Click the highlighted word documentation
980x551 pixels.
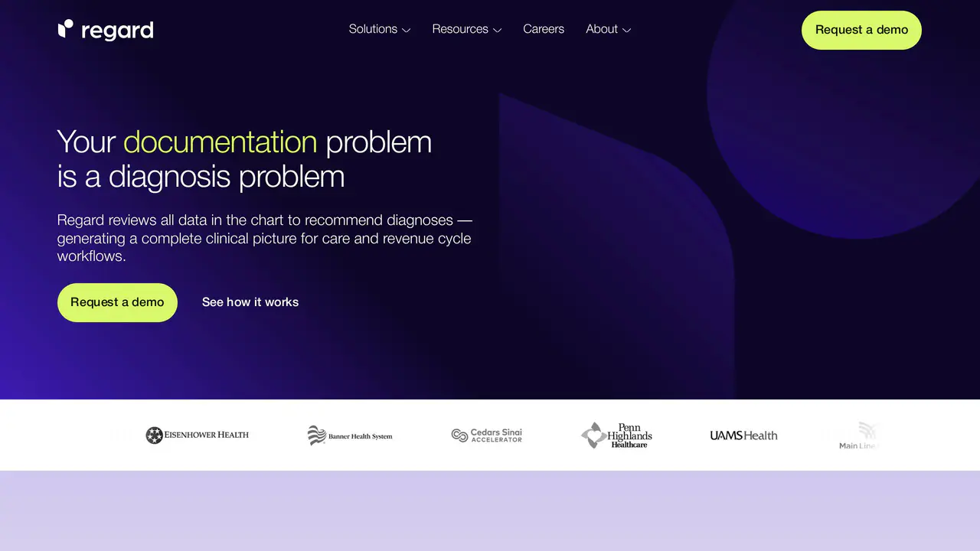(220, 142)
